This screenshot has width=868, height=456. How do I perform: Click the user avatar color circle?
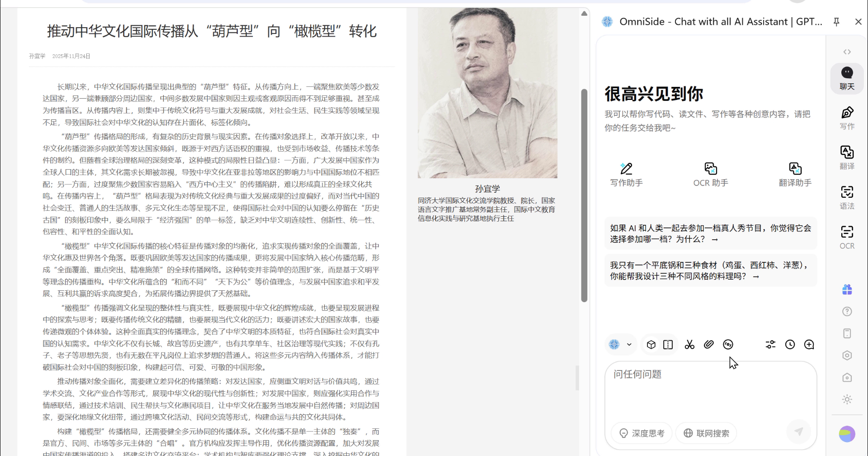pos(847,434)
